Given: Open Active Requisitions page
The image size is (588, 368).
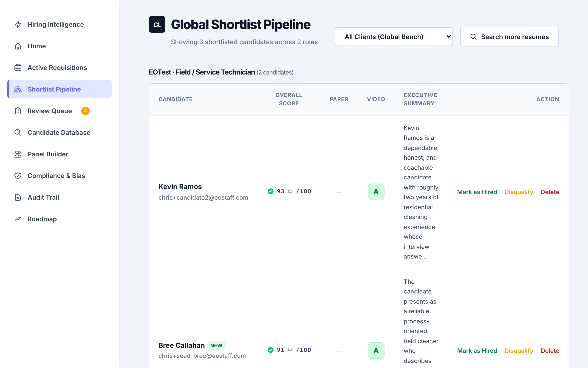Looking at the screenshot, I should [59, 67].
